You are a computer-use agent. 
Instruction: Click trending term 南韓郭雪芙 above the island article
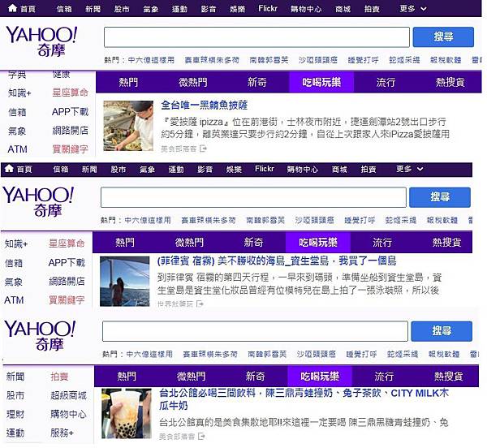click(x=265, y=220)
